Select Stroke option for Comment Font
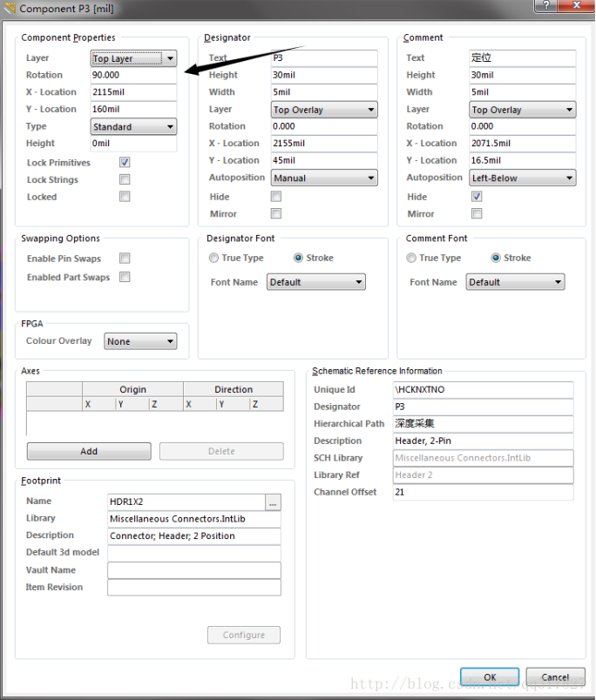Viewport: 596px width, 700px height. (x=497, y=259)
